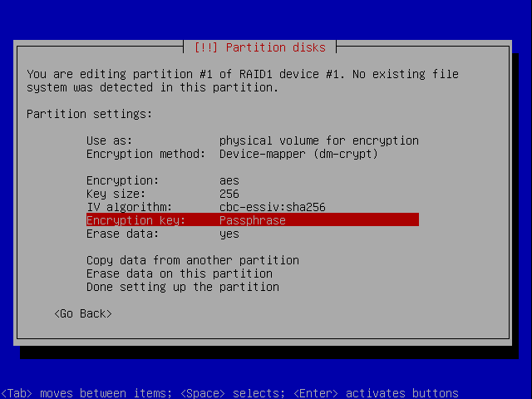Image resolution: width=532 pixels, height=399 pixels.
Task: Activate highlighted Encryption key Passphrase row
Action: tap(253, 219)
